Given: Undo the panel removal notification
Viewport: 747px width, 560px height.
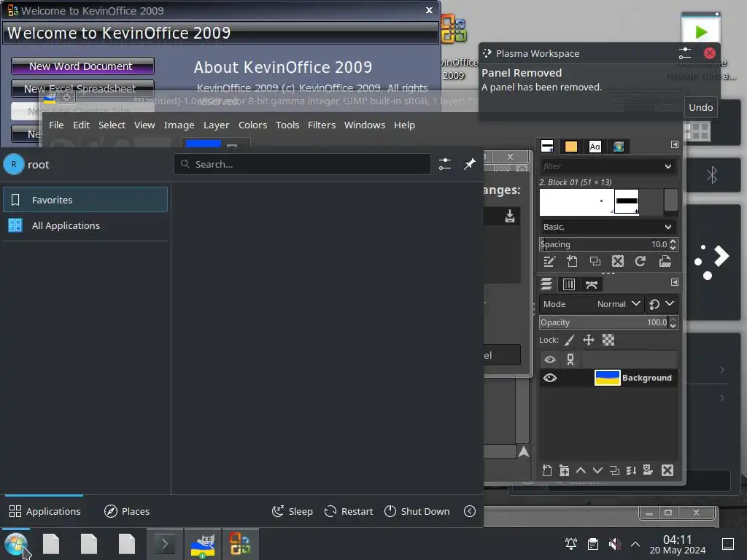Looking at the screenshot, I should coord(700,107).
